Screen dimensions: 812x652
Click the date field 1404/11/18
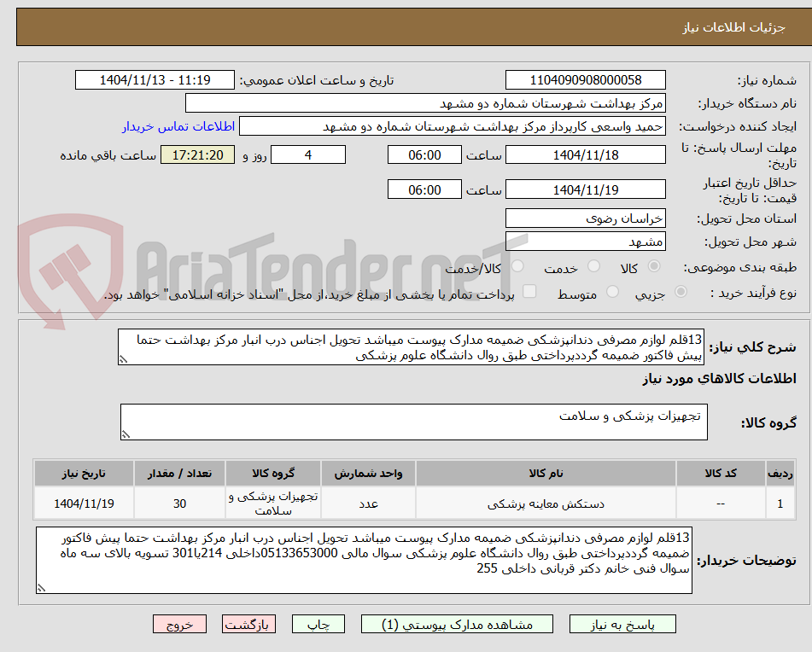click(x=585, y=154)
